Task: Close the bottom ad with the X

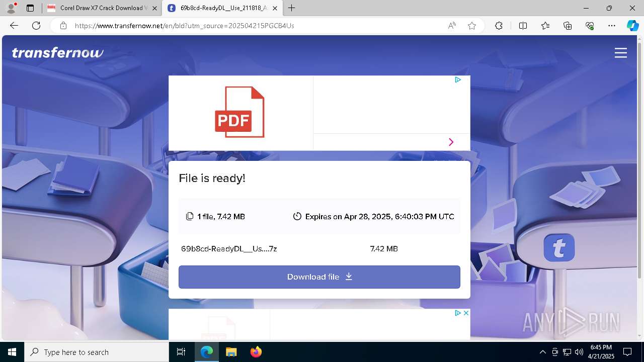Action: 466,313
